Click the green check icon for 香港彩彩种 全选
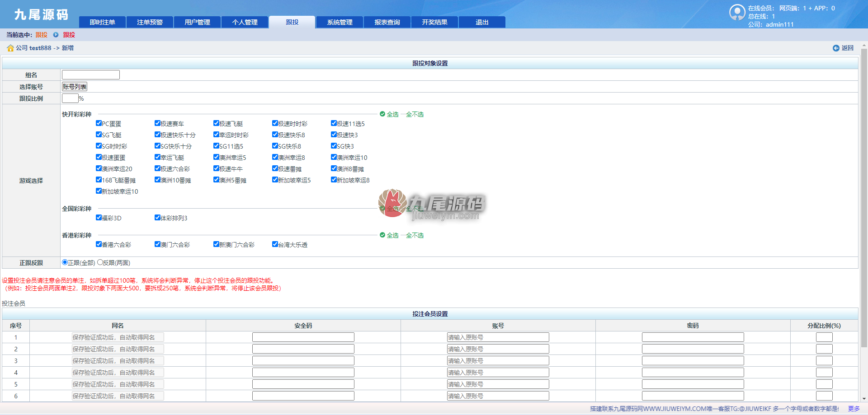This screenshot has height=415, width=868. coord(382,235)
